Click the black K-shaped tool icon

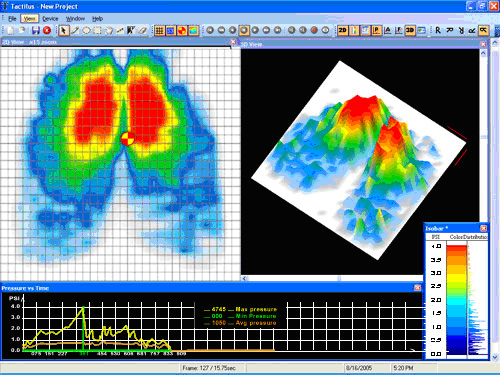point(131,31)
